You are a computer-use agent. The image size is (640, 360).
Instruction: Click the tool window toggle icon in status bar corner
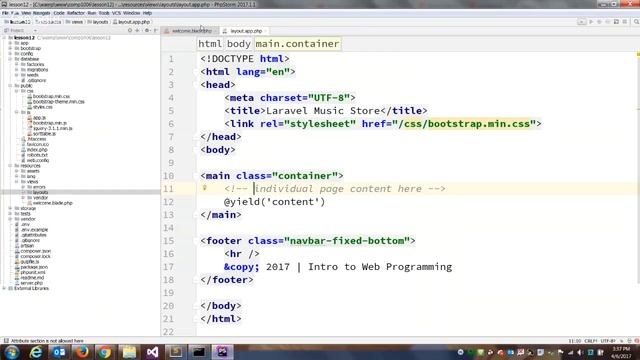pyautogui.click(x=6, y=341)
